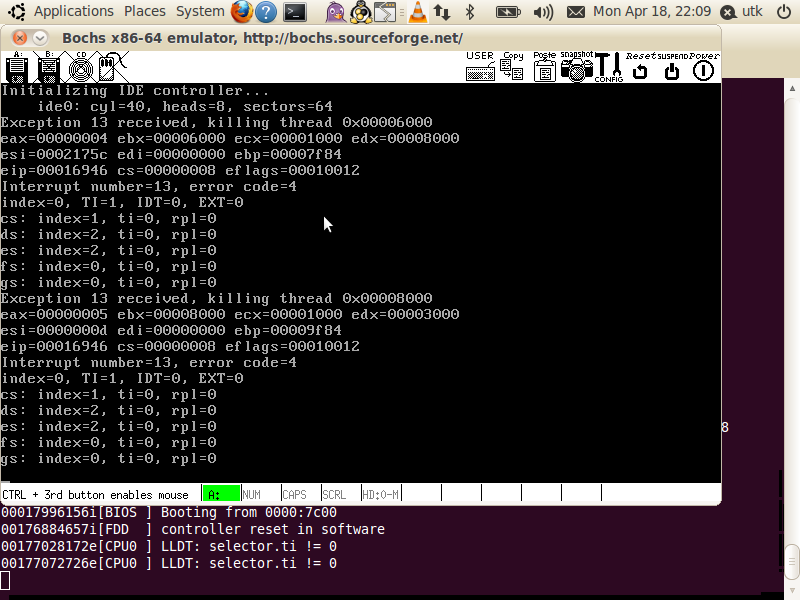Toggle the CD-ROM drive icon

point(81,67)
